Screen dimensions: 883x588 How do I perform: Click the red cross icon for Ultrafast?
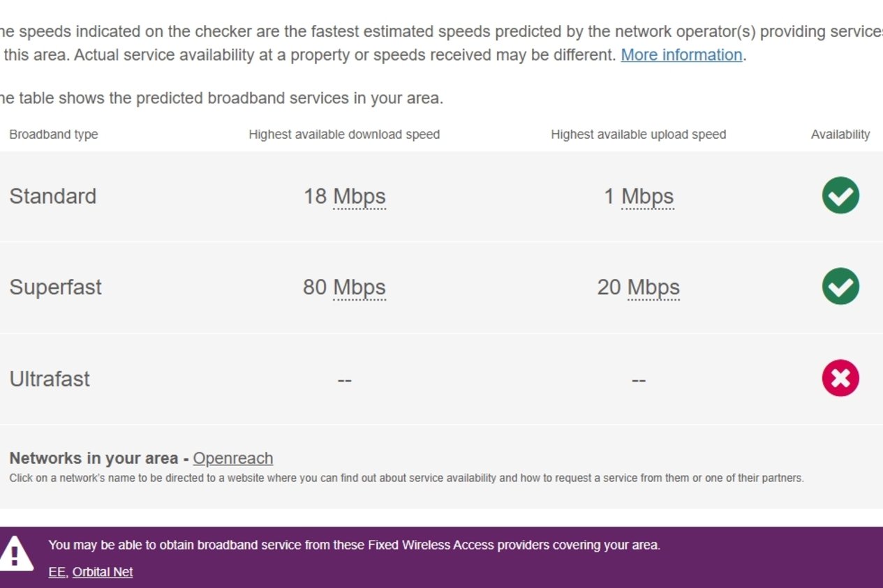point(840,378)
